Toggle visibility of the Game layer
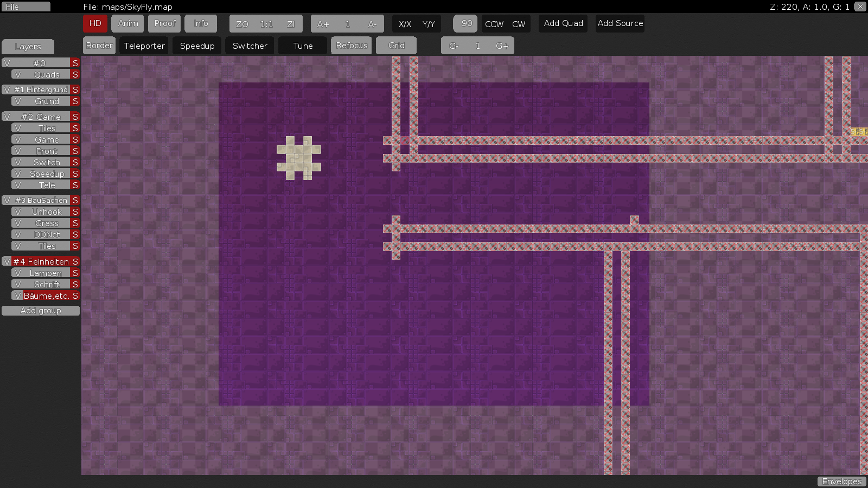The height and width of the screenshot is (488, 868). tap(20, 139)
